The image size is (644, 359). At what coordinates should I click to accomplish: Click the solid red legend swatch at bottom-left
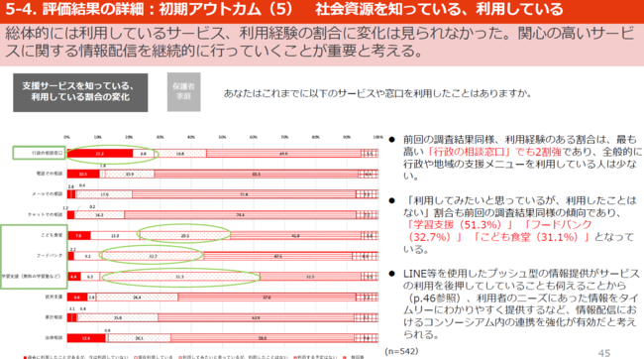[x=26, y=357]
